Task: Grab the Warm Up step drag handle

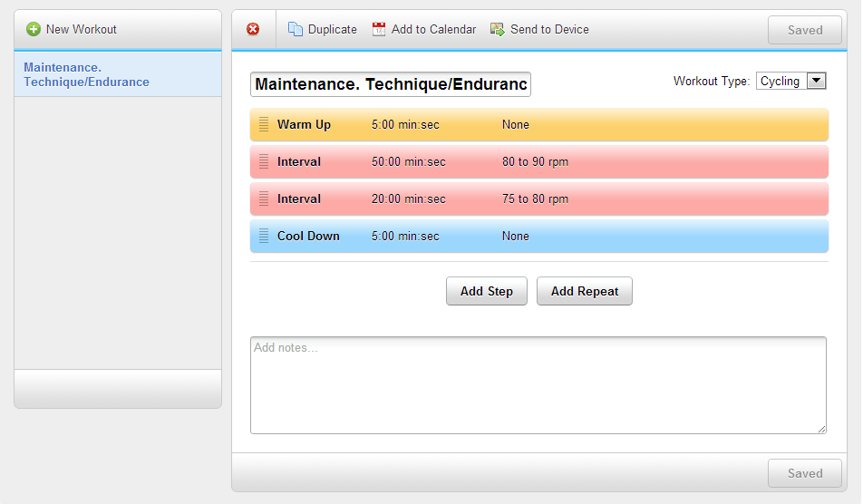Action: [264, 125]
